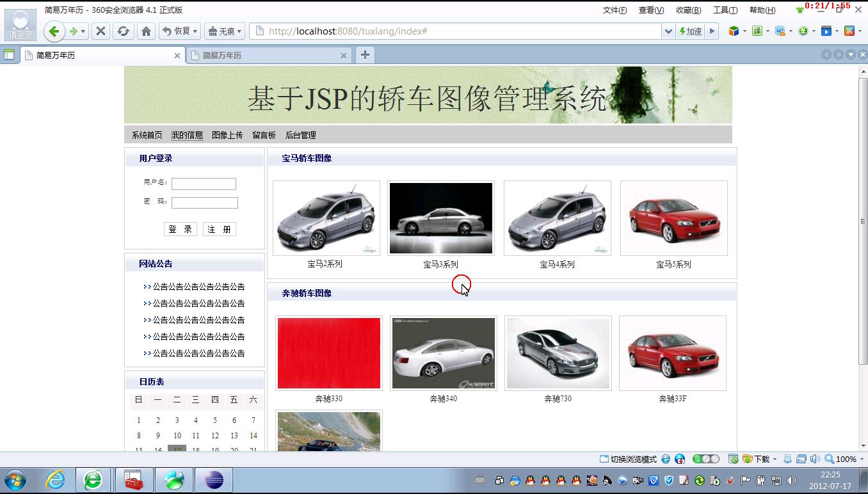Open the 宝马3系列 car thumbnail
This screenshot has height=494, width=868.
coord(441,218)
